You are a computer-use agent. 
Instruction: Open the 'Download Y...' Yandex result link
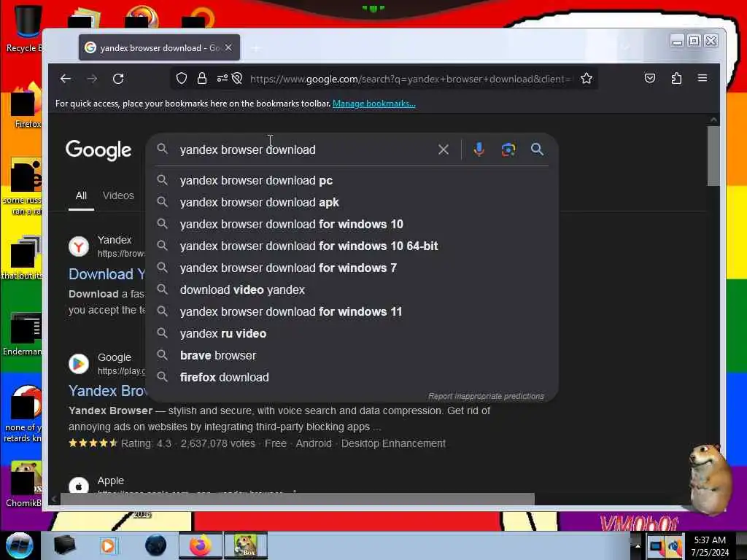107,274
